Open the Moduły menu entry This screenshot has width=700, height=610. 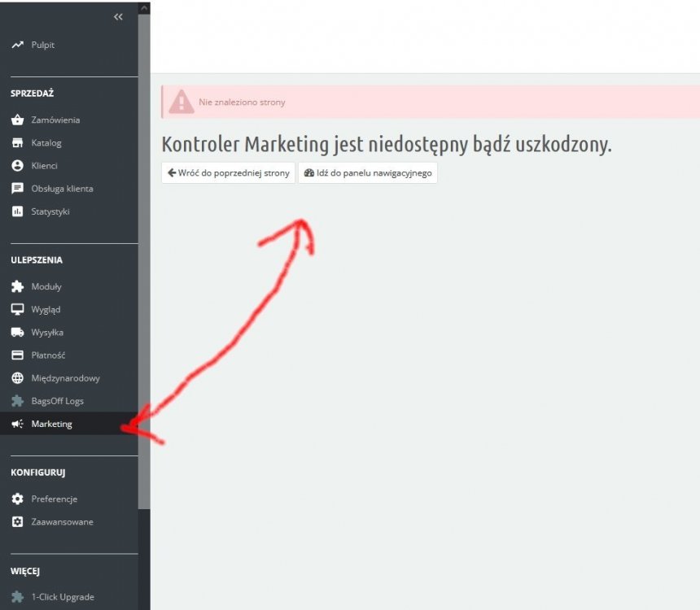[46, 286]
